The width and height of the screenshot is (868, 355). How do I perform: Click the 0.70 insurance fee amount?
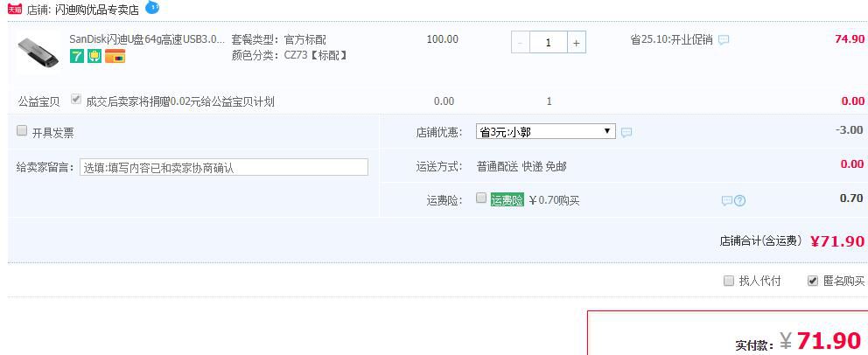point(851,198)
